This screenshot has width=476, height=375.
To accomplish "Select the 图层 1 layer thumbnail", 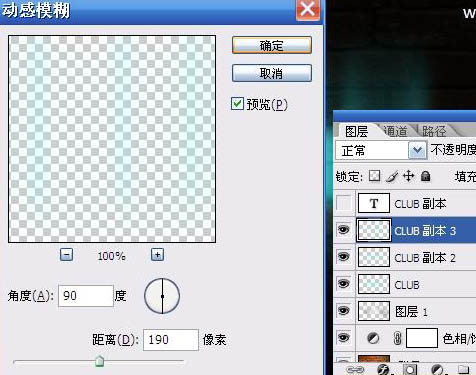I will pyautogui.click(x=374, y=311).
